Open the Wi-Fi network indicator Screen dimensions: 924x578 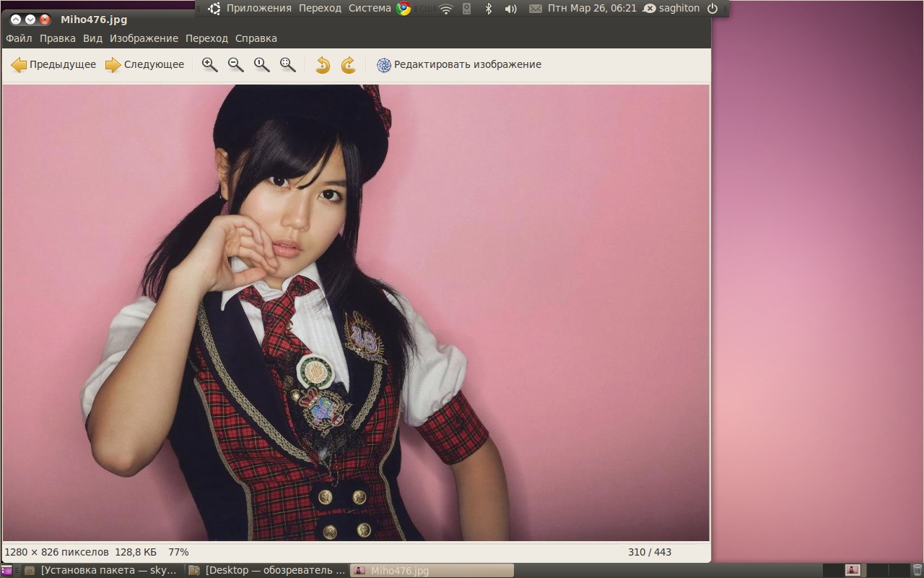pos(446,9)
